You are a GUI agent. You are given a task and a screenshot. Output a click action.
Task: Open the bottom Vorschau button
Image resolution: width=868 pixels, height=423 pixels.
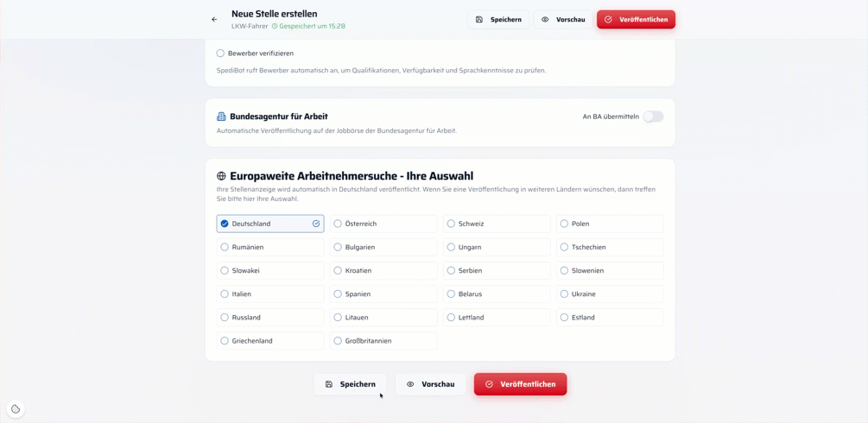coord(431,384)
